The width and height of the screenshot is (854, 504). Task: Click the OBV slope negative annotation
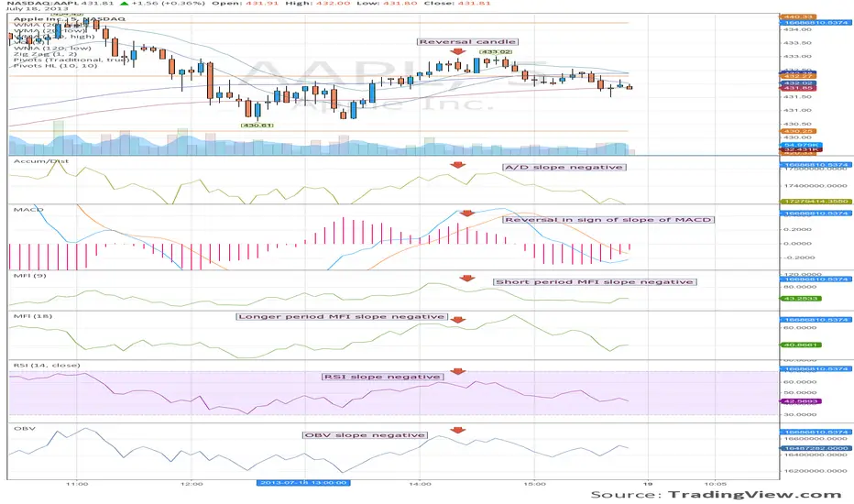(365, 434)
